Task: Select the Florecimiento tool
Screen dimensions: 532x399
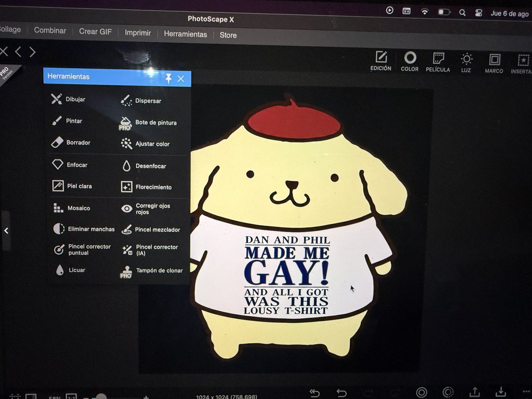Action: pos(146,187)
